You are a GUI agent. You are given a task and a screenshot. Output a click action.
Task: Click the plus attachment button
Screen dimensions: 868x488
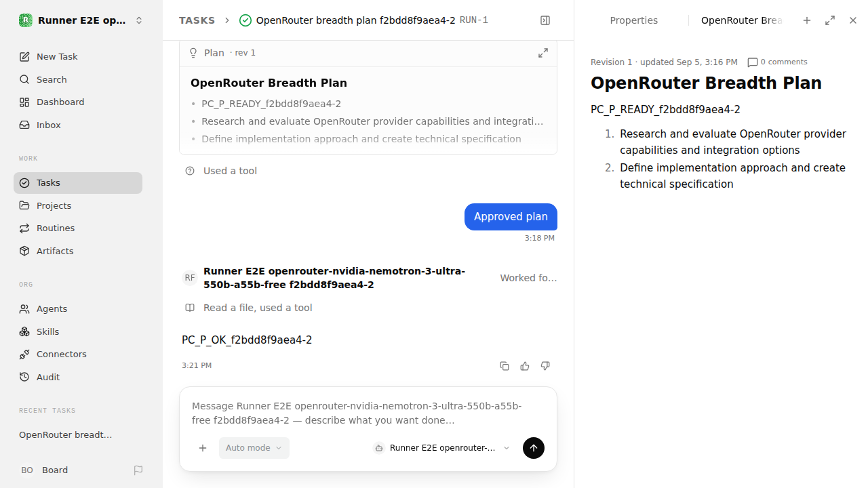point(203,448)
